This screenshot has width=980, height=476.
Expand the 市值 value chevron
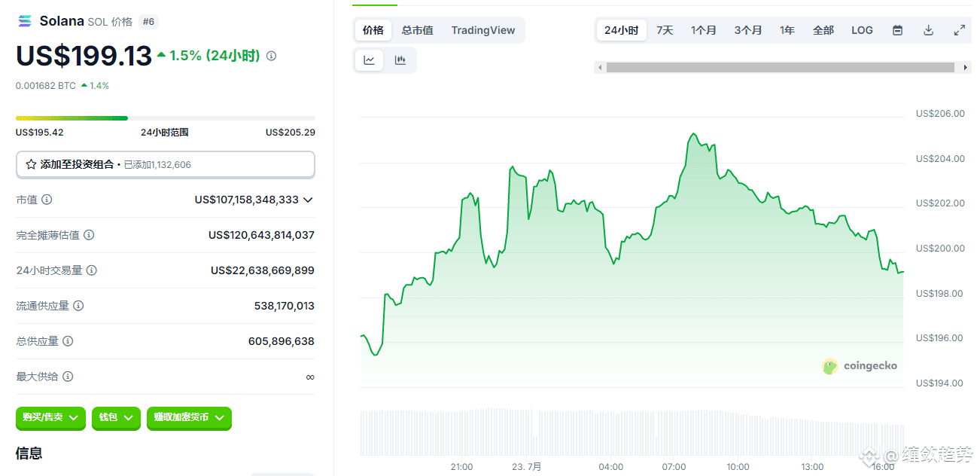pyautogui.click(x=307, y=200)
